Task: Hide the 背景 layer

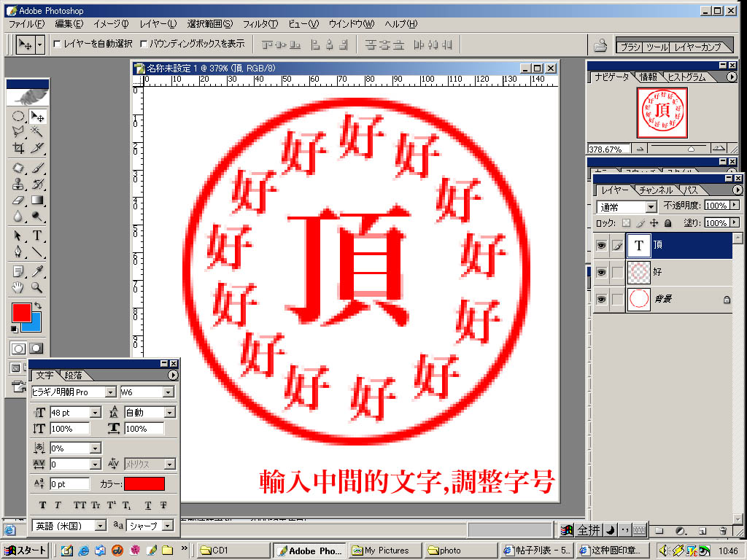Action: click(x=601, y=300)
